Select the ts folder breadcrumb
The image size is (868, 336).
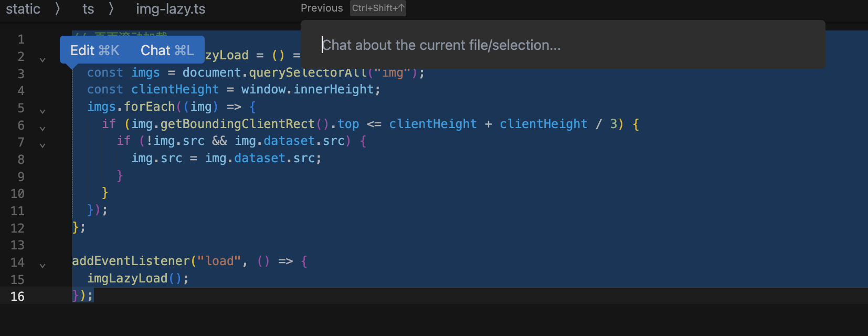(88, 9)
